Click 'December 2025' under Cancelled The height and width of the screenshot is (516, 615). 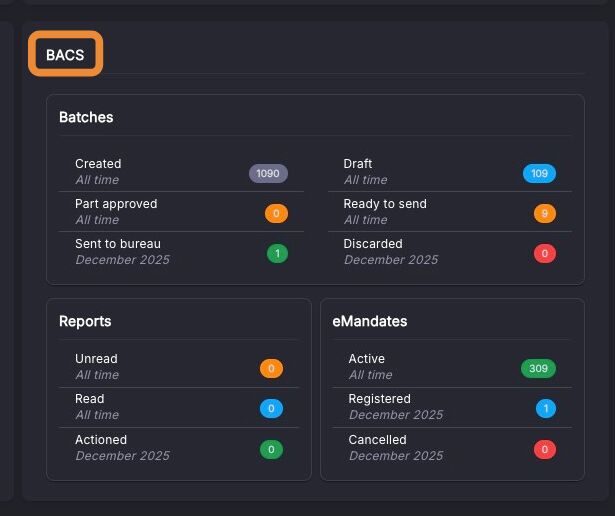coord(396,456)
